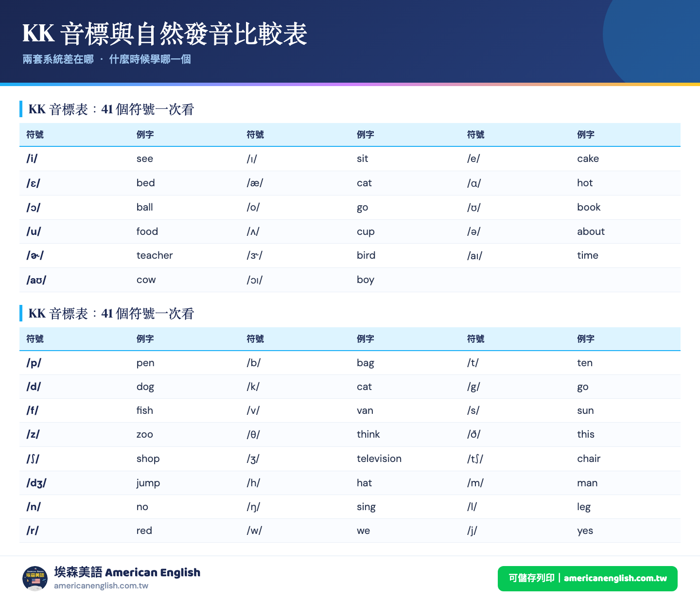Select the example word "think"

[368, 434]
